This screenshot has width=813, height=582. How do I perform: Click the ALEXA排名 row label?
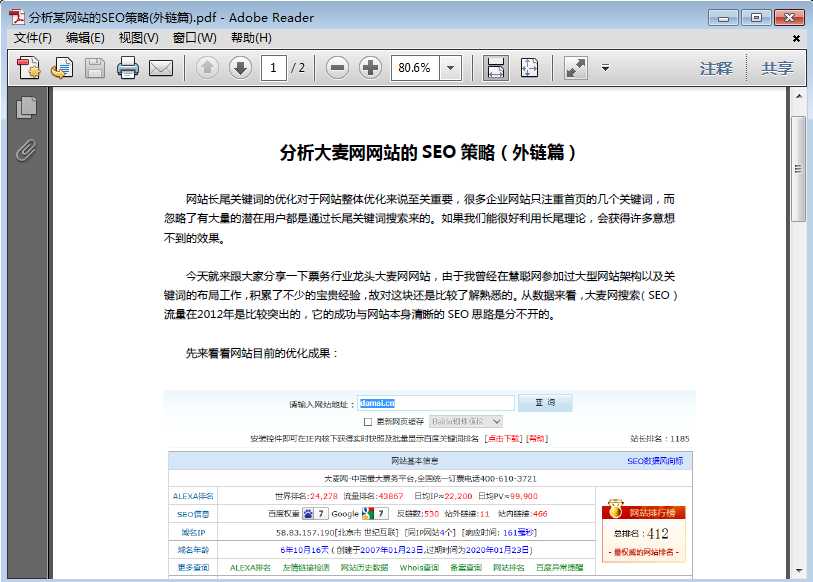(193, 496)
